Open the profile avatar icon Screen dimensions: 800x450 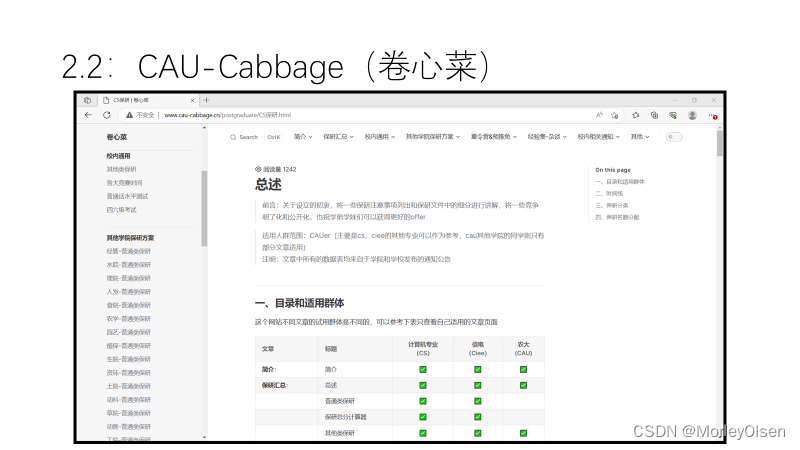tap(692, 115)
